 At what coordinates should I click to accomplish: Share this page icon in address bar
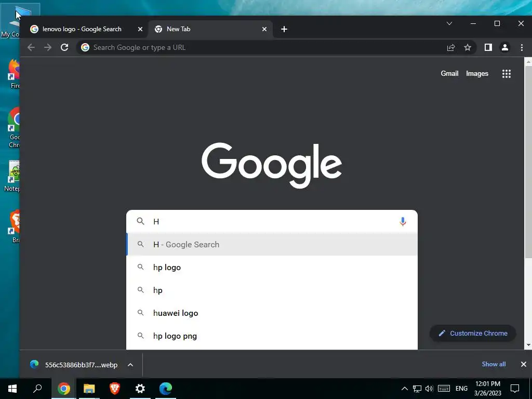coord(450,47)
